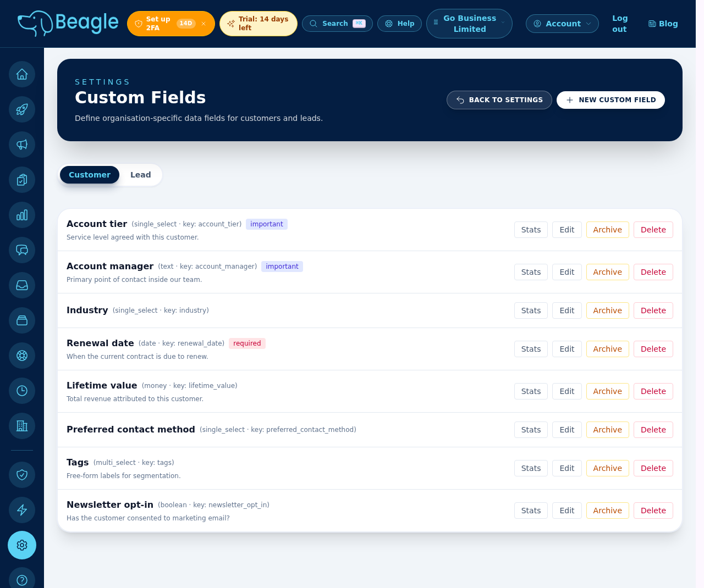Click the Beagle dog logo
704x588 pixels.
pyautogui.click(x=68, y=23)
